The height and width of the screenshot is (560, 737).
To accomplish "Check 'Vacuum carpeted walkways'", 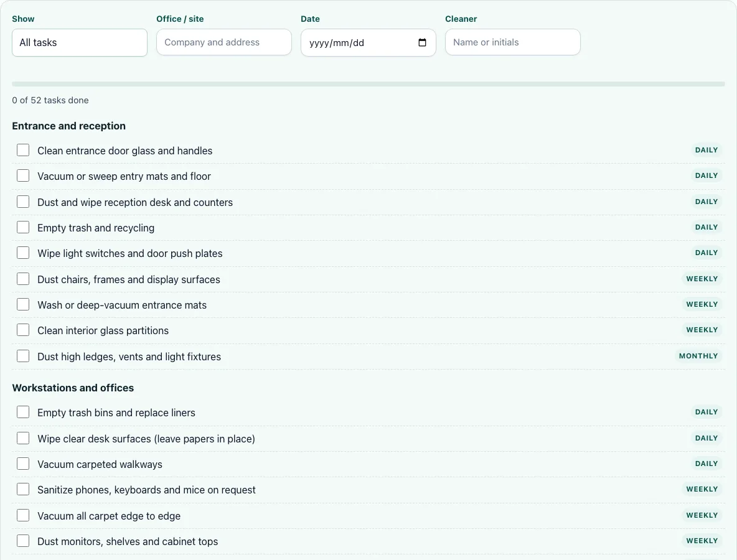I will 23,464.
